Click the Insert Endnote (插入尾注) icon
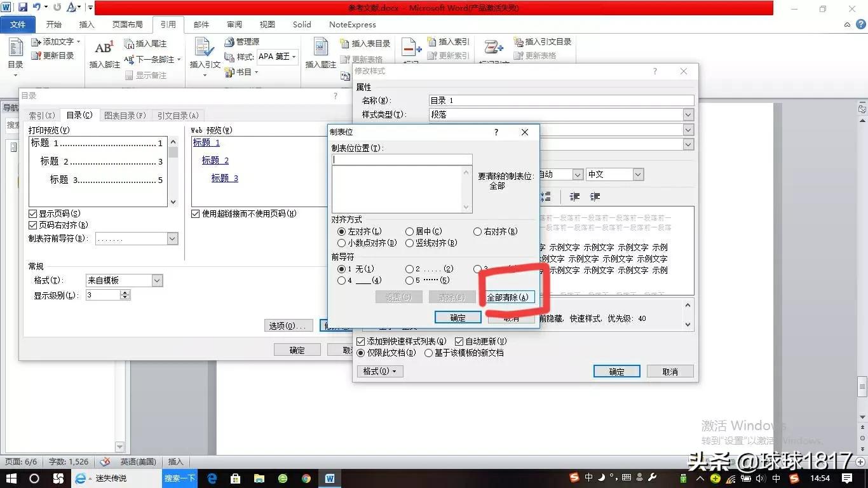Image resolution: width=868 pixels, height=488 pixels. 130,44
